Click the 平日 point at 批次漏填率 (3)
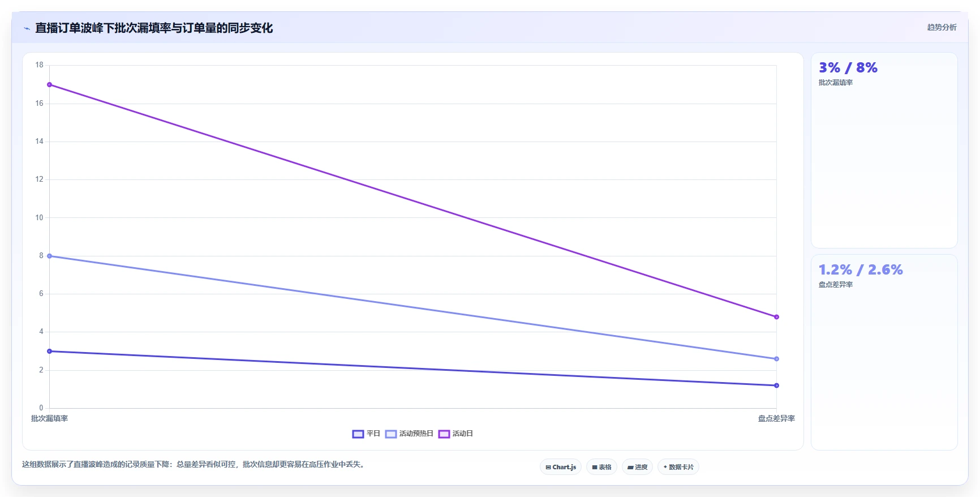This screenshot has width=980, height=497. (50, 352)
